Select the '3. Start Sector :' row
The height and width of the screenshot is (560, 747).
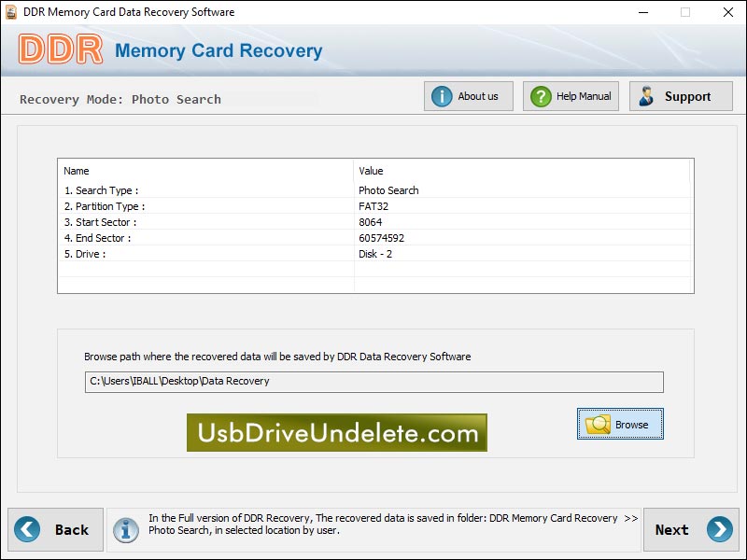[x=375, y=222]
